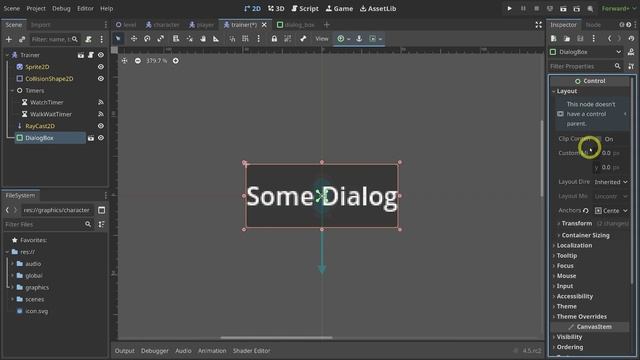
Task: Open scene icon beside DialogBox node
Action: [x=91, y=138]
